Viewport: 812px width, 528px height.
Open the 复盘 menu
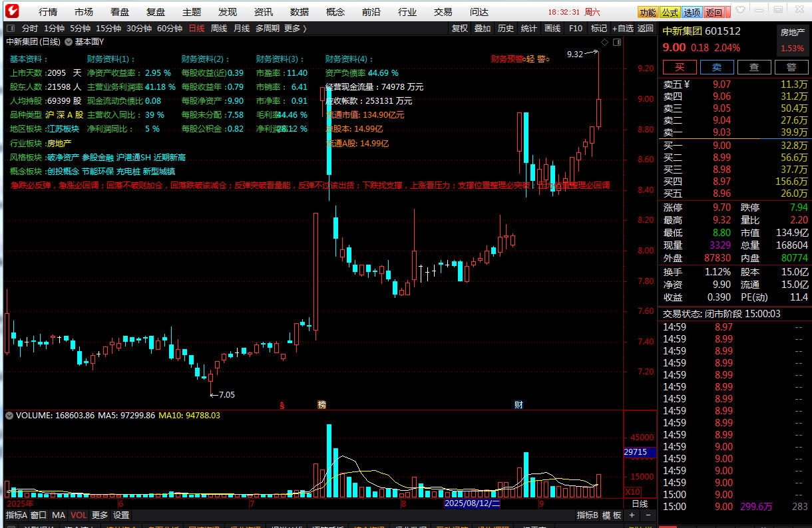(156, 12)
